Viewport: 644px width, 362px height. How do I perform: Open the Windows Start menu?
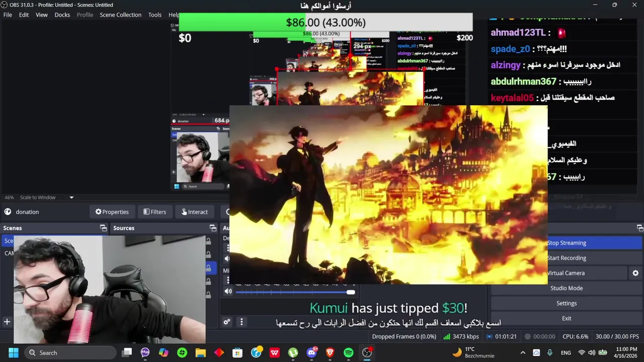[x=13, y=352]
